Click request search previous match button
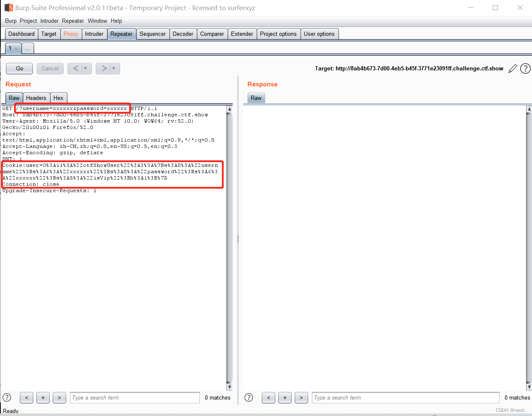 [x=27, y=397]
